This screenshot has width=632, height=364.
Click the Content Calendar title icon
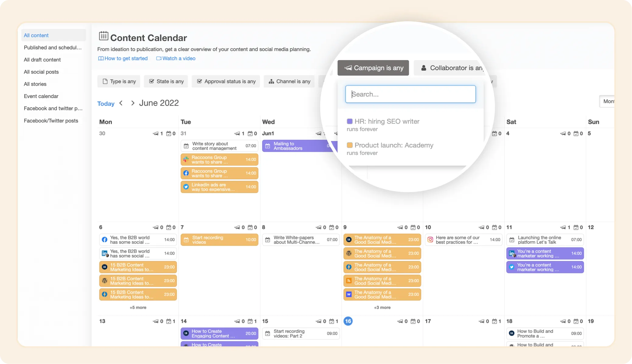click(x=103, y=36)
